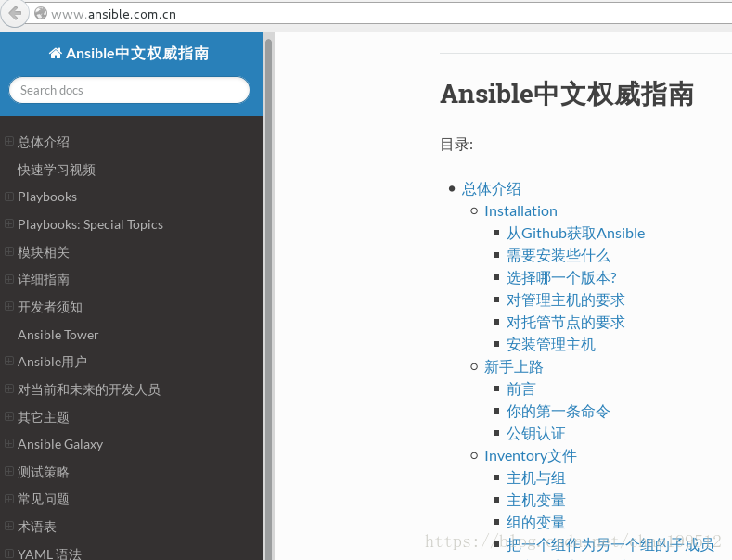
Task: Open the 从Github获取Ansible link
Action: point(576,234)
